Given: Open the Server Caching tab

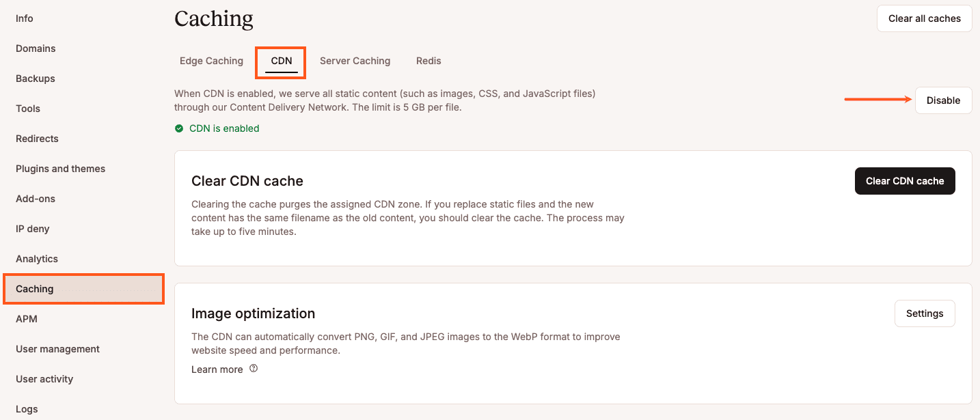Looking at the screenshot, I should (x=355, y=61).
